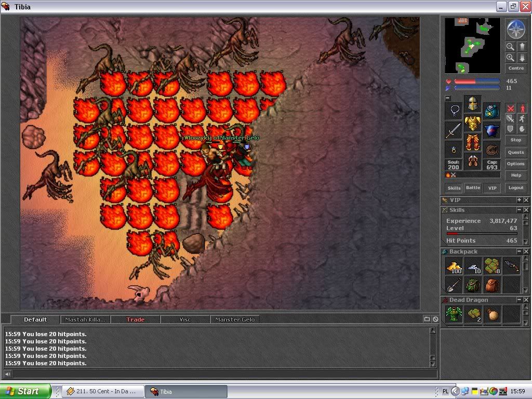The width and height of the screenshot is (532, 399).
Task: Click the shovel in the Backpack
Action: (454, 285)
